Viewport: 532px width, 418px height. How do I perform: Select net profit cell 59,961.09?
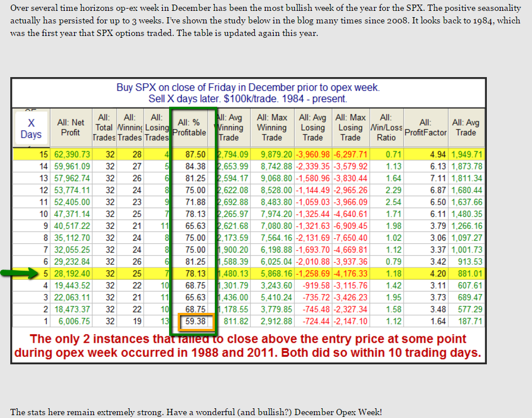click(x=72, y=166)
